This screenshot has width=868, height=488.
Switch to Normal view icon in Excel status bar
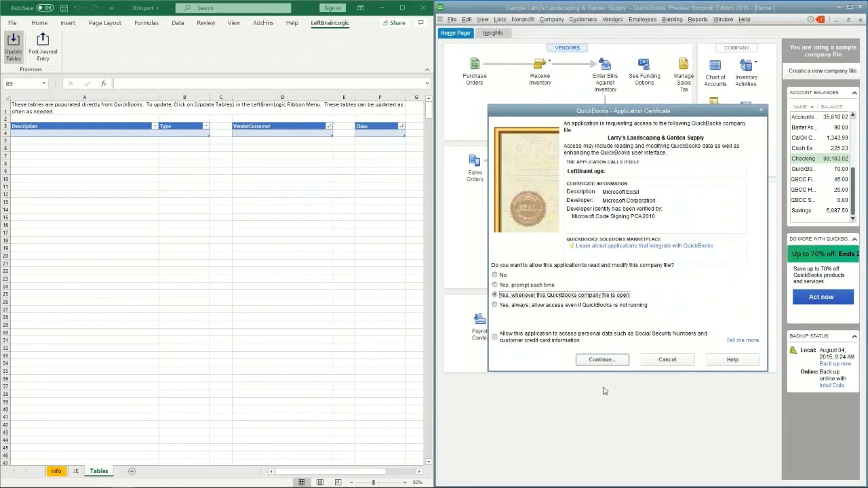302,482
